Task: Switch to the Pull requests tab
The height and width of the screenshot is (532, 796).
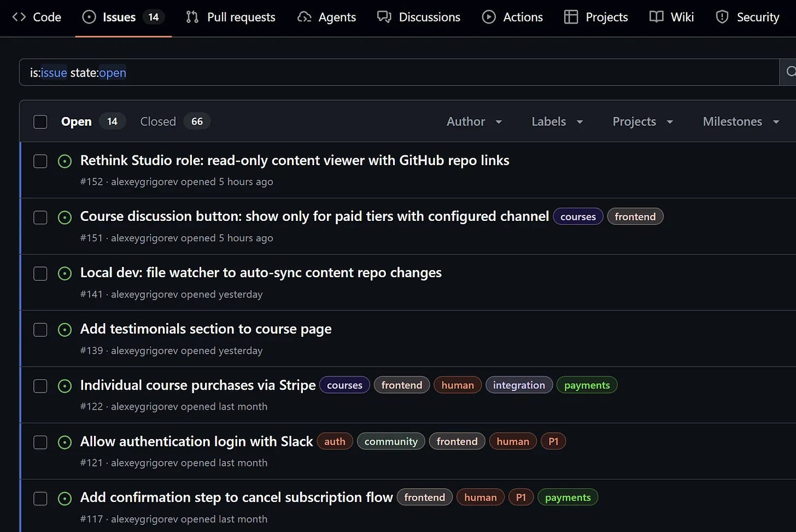Action: (x=231, y=17)
